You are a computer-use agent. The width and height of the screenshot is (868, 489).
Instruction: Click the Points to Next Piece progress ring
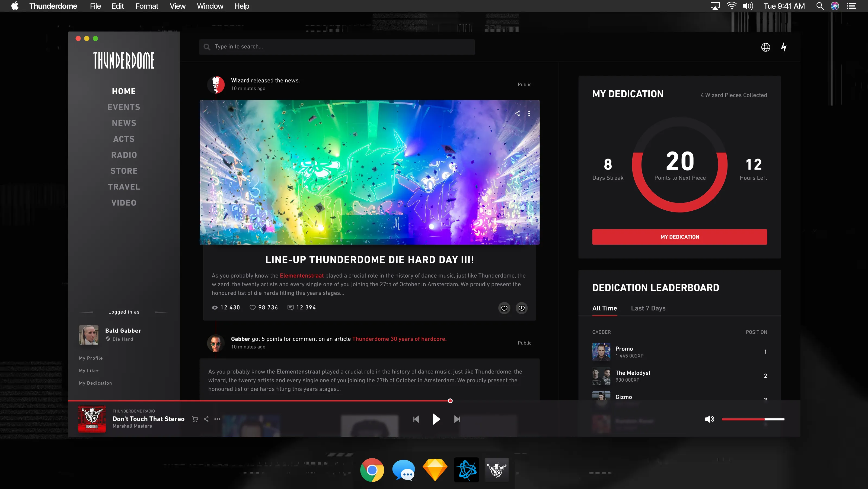[x=680, y=165]
